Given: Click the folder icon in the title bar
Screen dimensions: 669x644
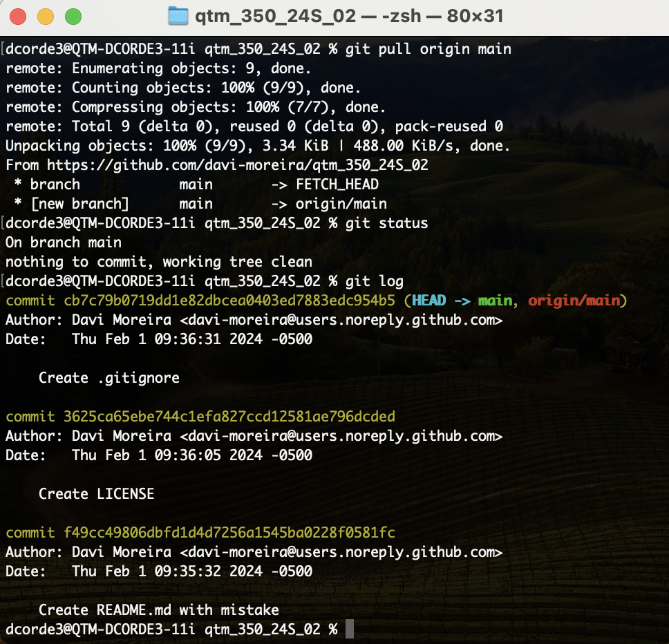Looking at the screenshot, I should (x=178, y=16).
